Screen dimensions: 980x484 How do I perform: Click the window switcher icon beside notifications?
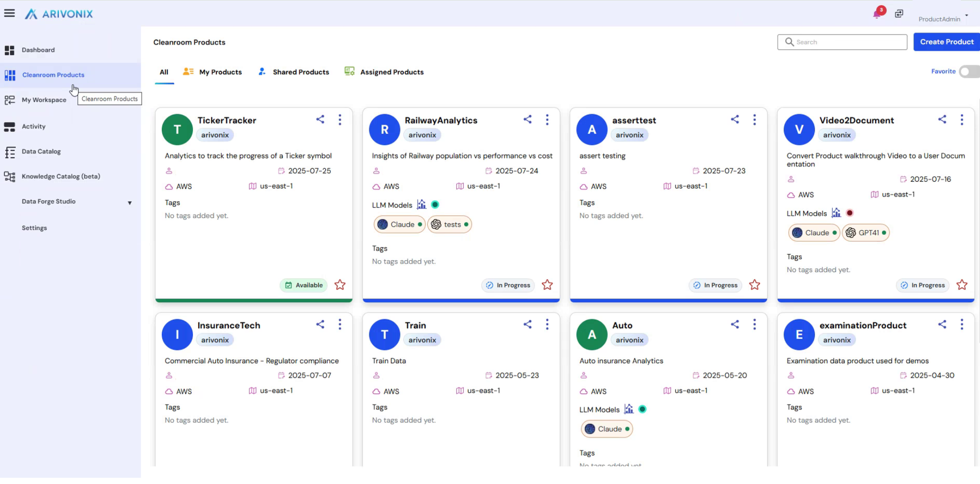coord(899,14)
